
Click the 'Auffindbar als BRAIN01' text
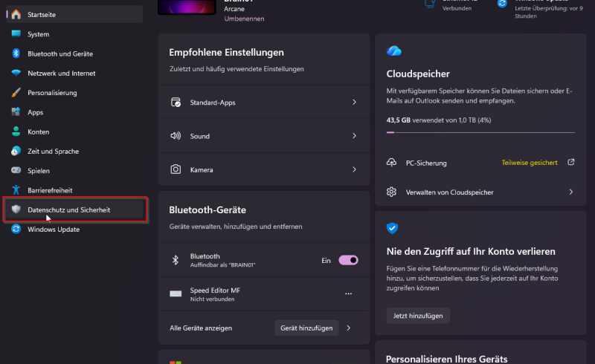[x=222, y=265]
